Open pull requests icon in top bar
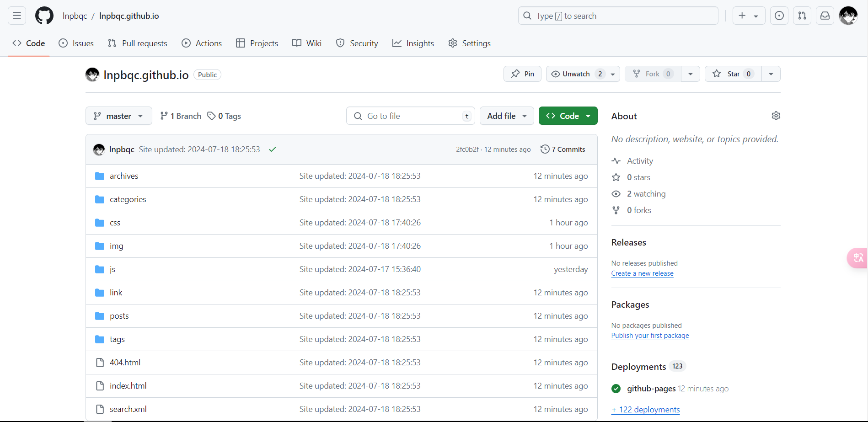Viewport: 868px width, 422px height. pyautogui.click(x=802, y=16)
